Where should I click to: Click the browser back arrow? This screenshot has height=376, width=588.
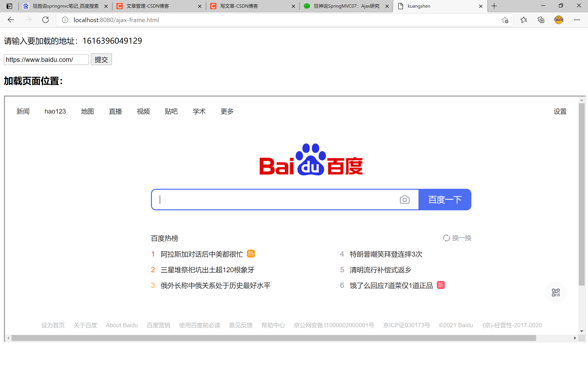click(11, 20)
